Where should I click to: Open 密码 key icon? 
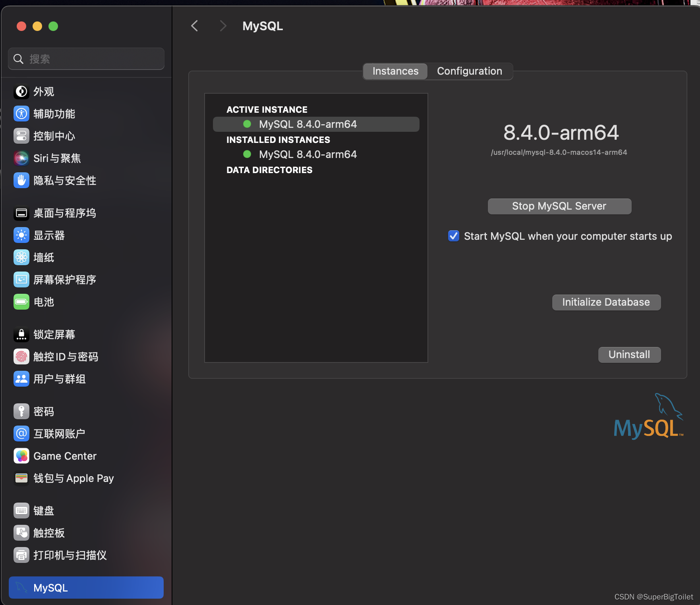(21, 412)
